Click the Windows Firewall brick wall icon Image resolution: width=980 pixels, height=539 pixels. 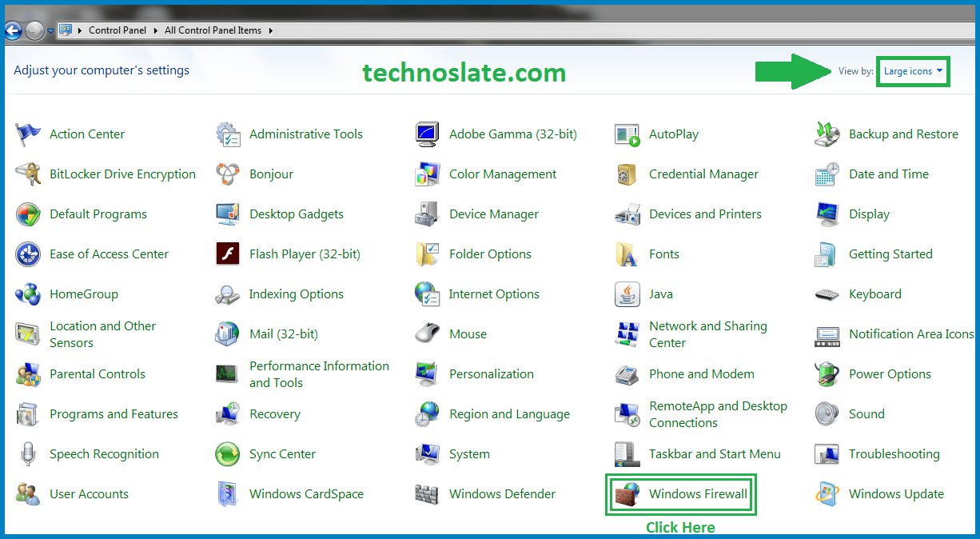[627, 494]
